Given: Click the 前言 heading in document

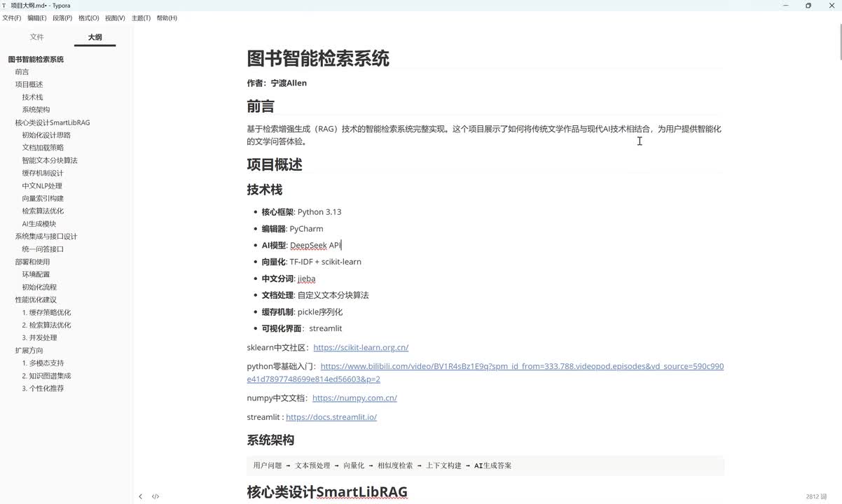Looking at the screenshot, I should tap(261, 106).
